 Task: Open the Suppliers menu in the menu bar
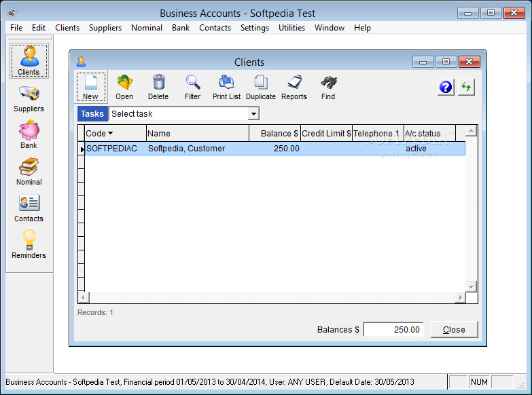[x=105, y=28]
